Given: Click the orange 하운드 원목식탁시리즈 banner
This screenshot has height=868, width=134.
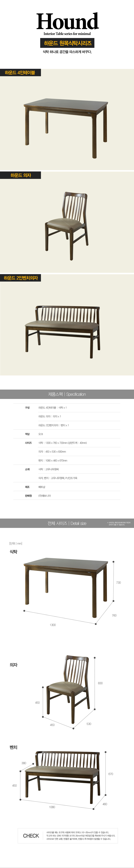Looking at the screenshot, I should click(x=67, y=43).
